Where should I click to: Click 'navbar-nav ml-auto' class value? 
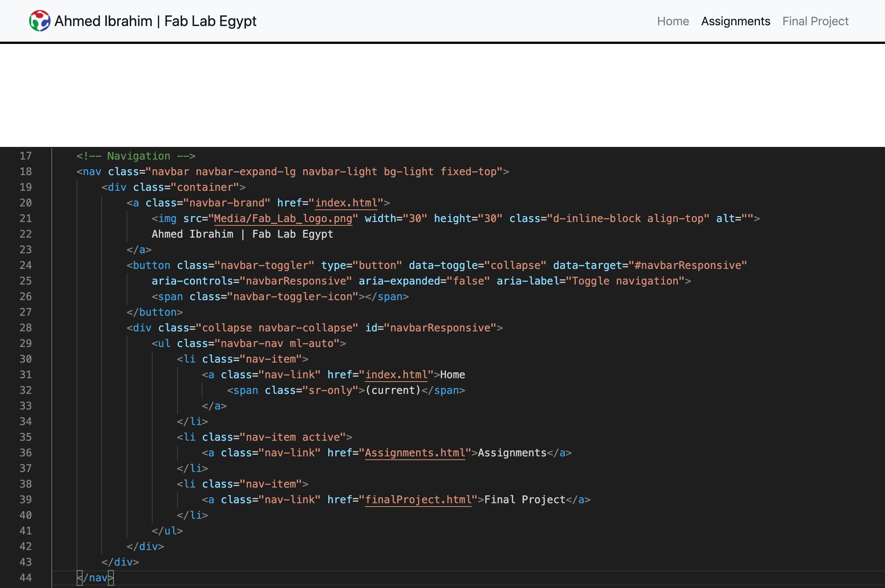coord(277,344)
